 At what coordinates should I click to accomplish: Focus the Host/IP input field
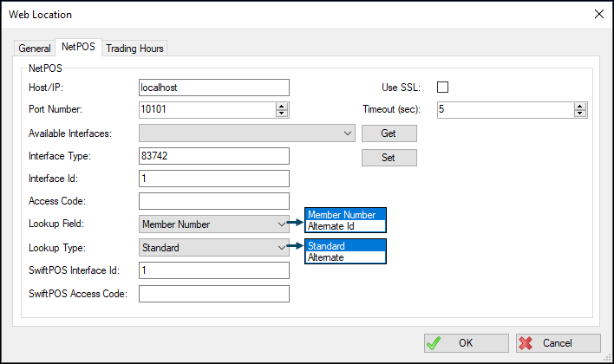tap(214, 88)
